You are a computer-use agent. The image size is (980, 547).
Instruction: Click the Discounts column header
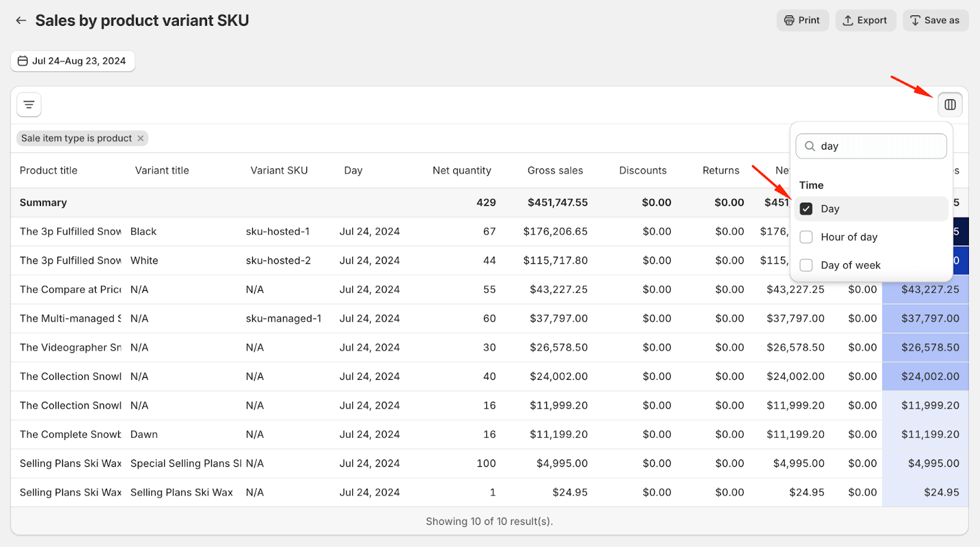tap(643, 171)
